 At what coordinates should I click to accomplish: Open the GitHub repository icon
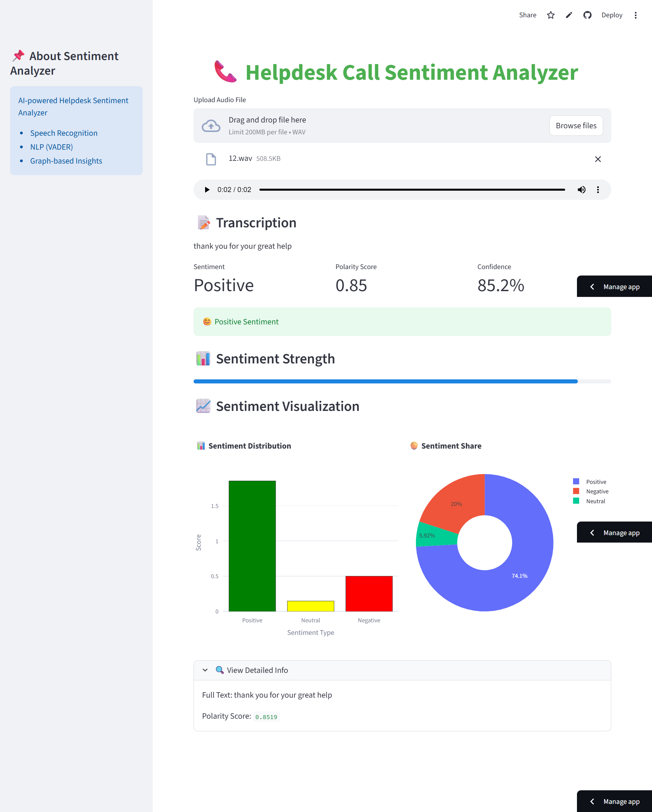587,15
